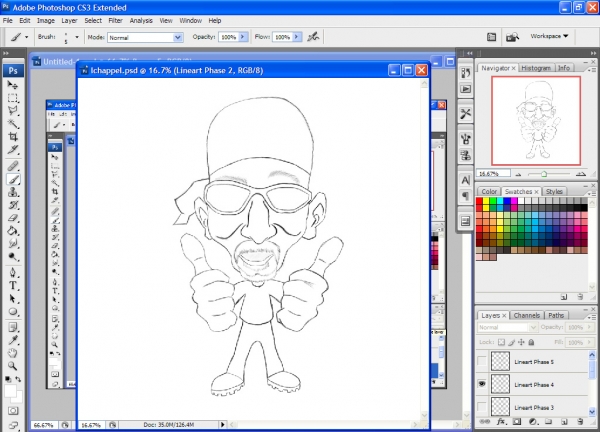Select the Crop tool
The width and height of the screenshot is (600, 432).
click(13, 137)
